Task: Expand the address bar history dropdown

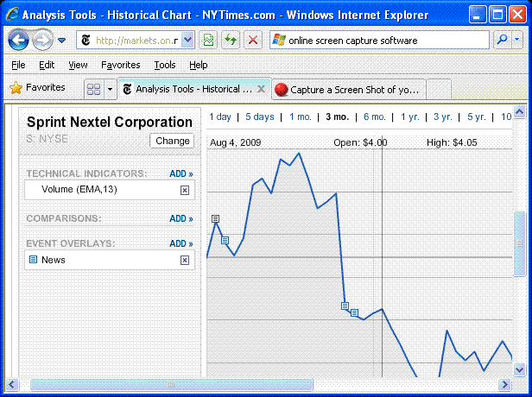Action: (x=187, y=41)
